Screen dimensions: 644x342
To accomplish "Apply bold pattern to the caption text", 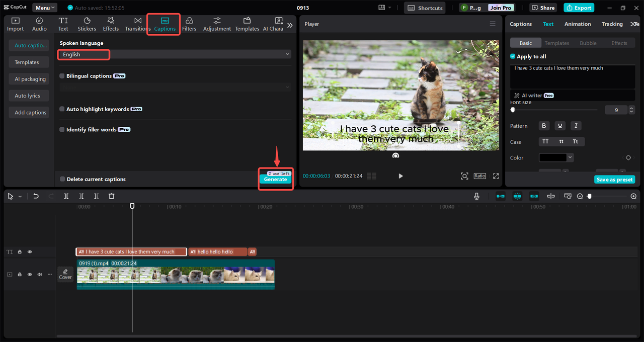I will (544, 126).
